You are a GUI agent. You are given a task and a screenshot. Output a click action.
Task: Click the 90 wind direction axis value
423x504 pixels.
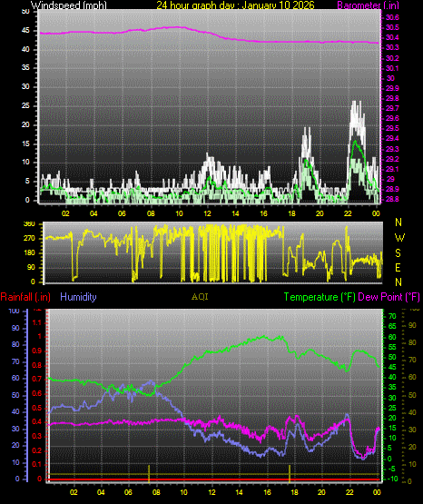(31, 267)
